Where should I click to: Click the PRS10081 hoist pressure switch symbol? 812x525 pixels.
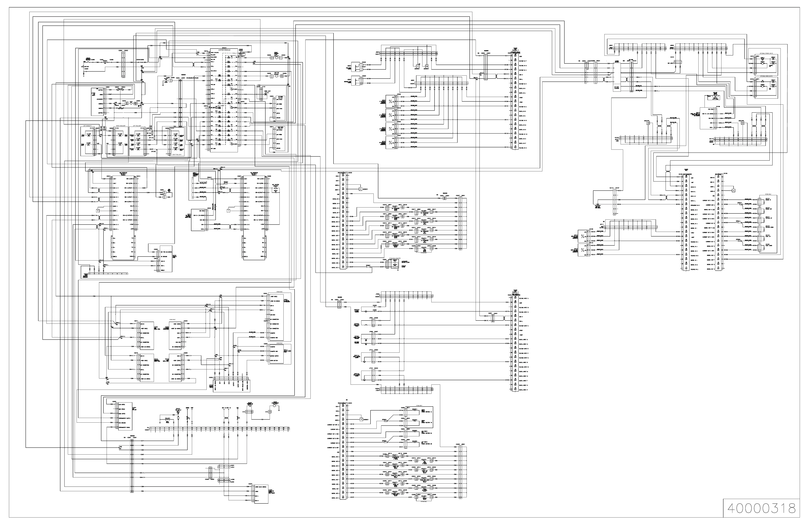coord(598,204)
